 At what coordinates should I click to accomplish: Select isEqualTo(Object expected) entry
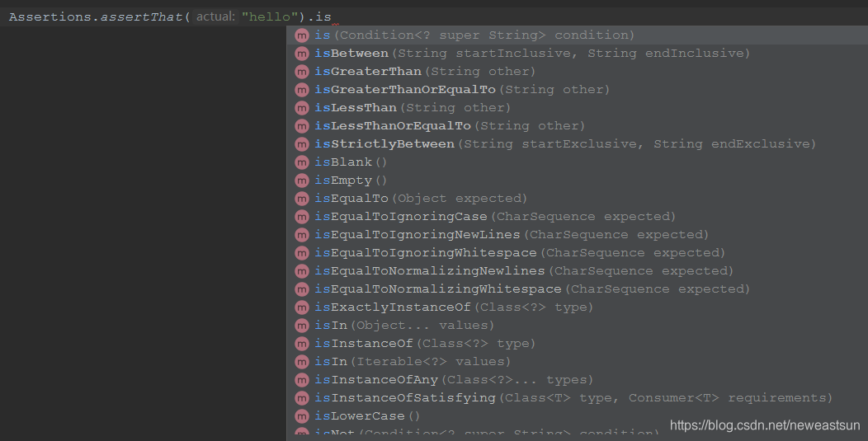pyautogui.click(x=578, y=199)
